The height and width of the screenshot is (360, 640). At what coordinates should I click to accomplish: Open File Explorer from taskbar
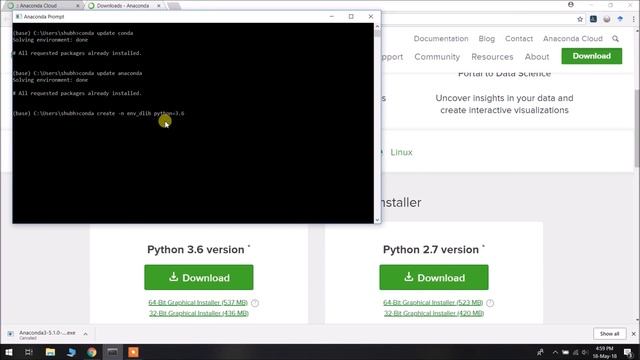[50, 352]
